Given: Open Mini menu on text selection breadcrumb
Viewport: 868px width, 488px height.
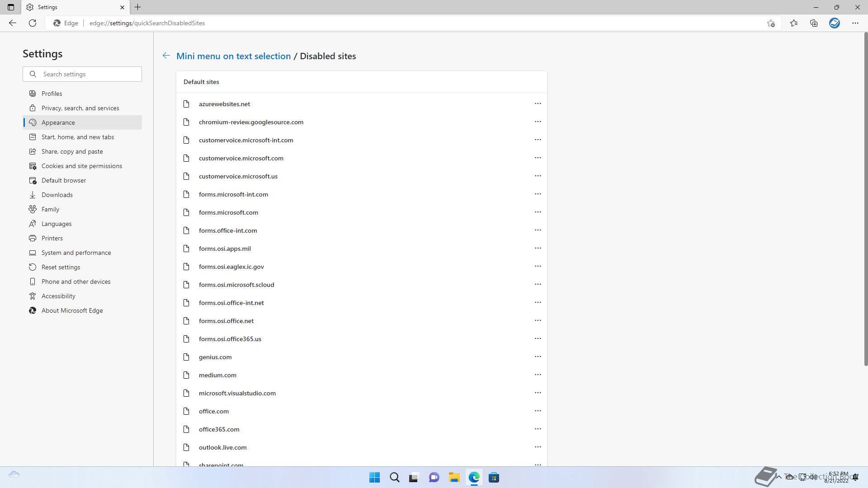Looking at the screenshot, I should pos(233,56).
